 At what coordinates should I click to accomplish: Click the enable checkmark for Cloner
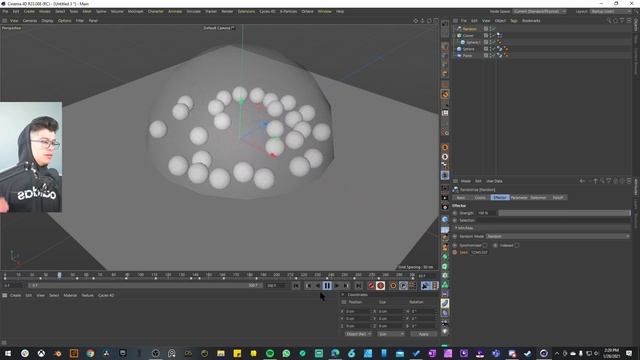coord(493,36)
